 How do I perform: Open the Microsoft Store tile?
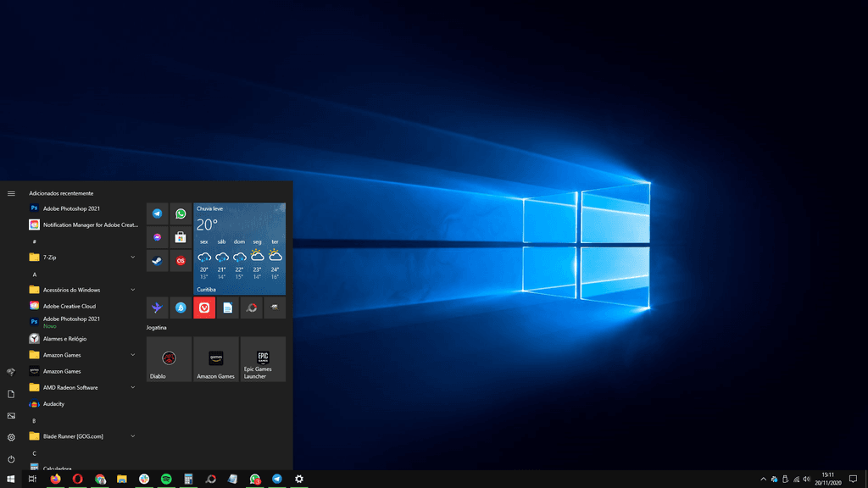(180, 236)
